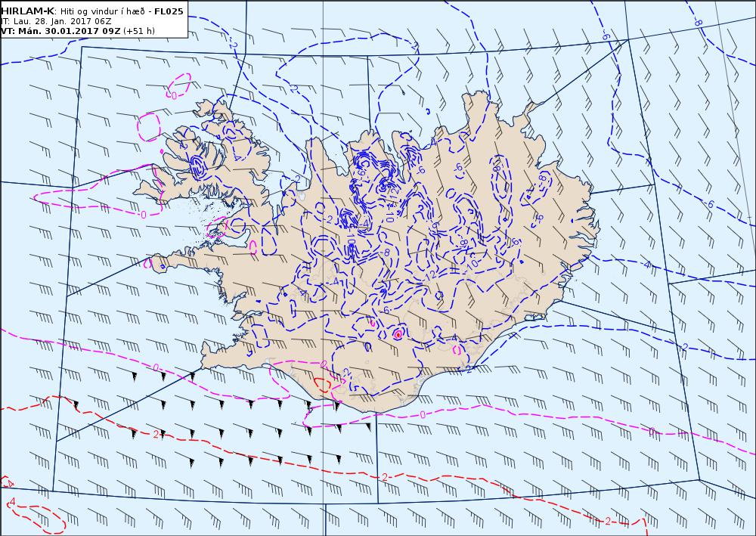Click the 'Hiti og vindur í hæð' caption
This screenshot has width=756, height=536.
pos(103,11)
